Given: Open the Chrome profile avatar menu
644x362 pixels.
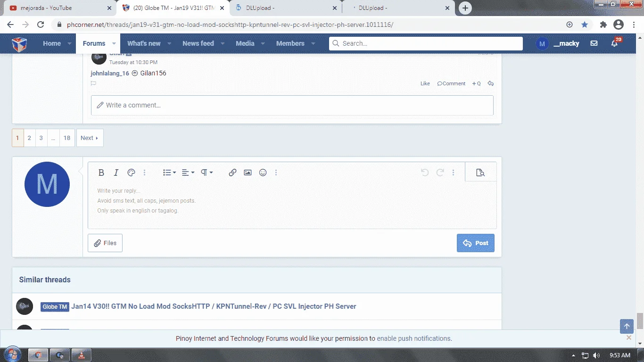Looking at the screenshot, I should point(619,25).
